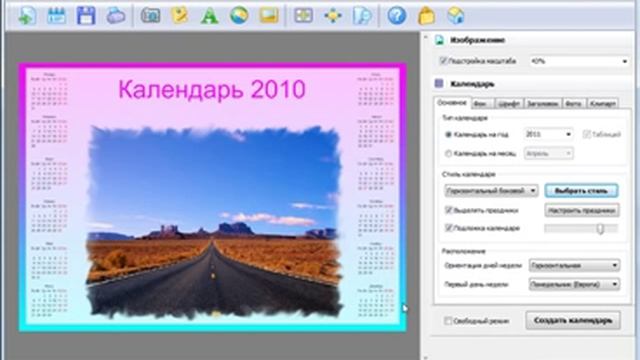Viewport: 640px width, 360px height.
Task: Click the Подложка календаря transparency slider
Action: [x=581, y=229]
